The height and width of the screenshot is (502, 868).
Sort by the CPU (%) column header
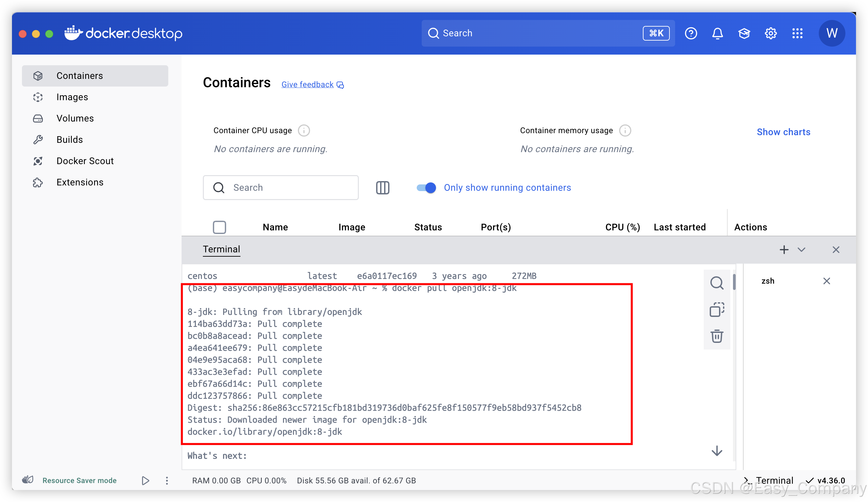point(623,227)
